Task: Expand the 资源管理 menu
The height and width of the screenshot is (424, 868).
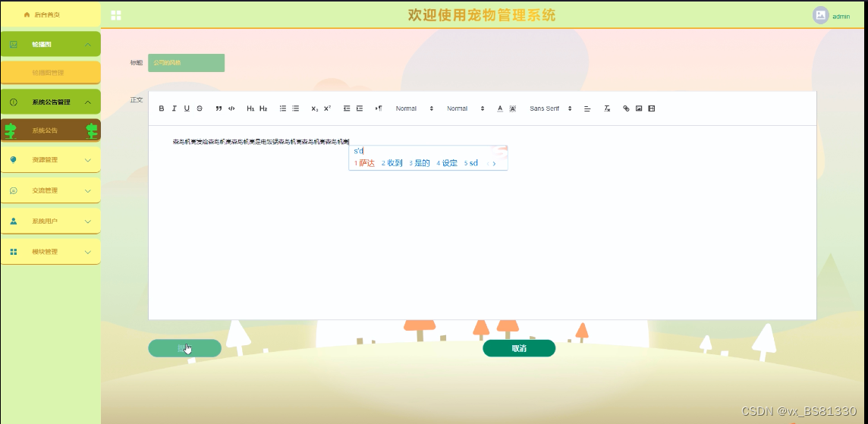Action: pos(50,159)
